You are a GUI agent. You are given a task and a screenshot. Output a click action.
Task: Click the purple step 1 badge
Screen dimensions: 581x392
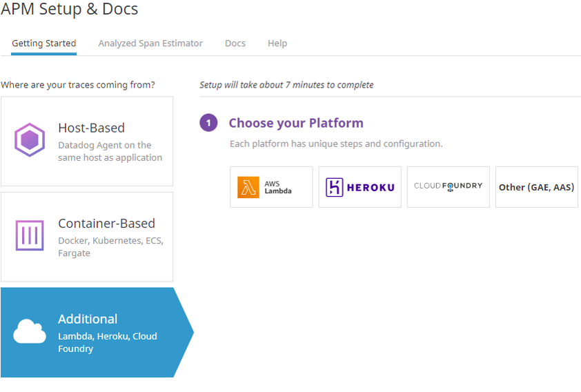[x=208, y=123]
